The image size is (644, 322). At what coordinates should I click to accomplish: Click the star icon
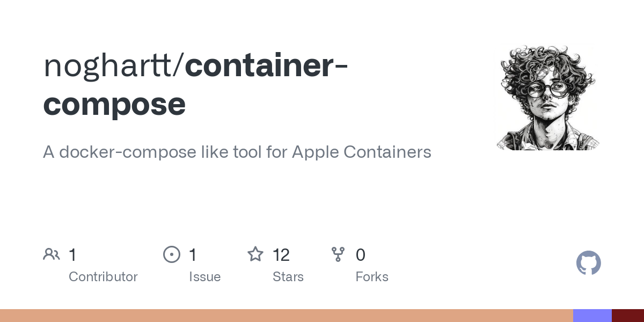point(255,254)
